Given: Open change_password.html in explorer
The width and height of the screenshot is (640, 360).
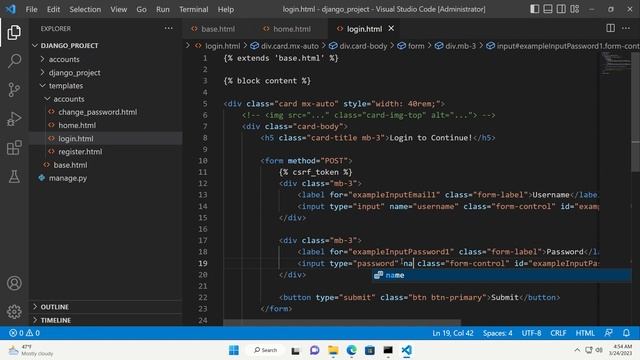Looking at the screenshot, I should click(x=98, y=112).
